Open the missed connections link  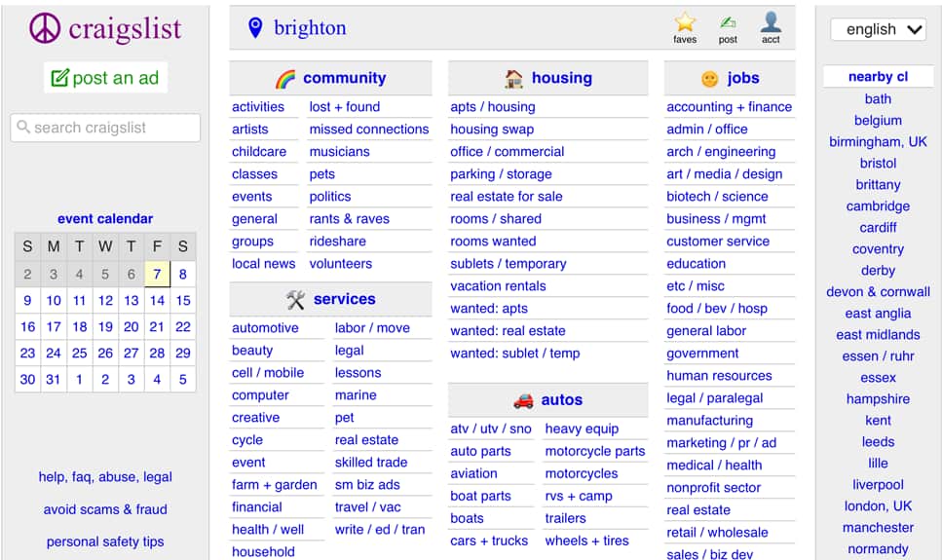click(x=369, y=130)
